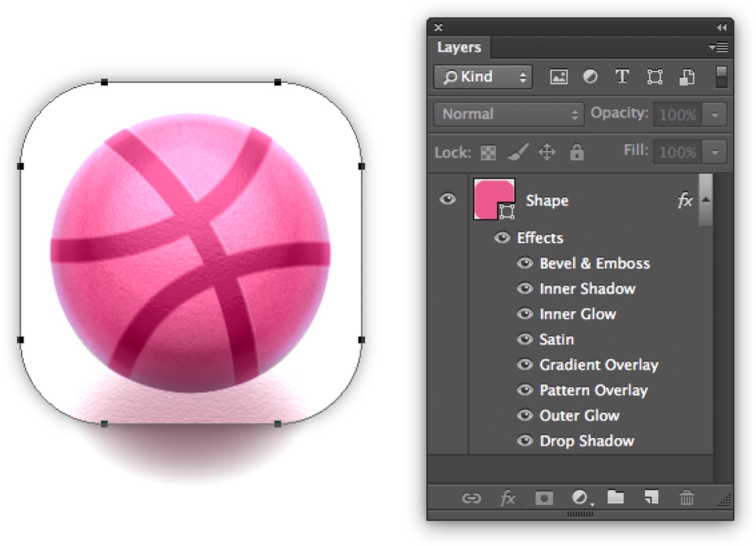The image size is (756, 546).
Task: Filter layers by pixel layer icon
Action: coord(558,77)
